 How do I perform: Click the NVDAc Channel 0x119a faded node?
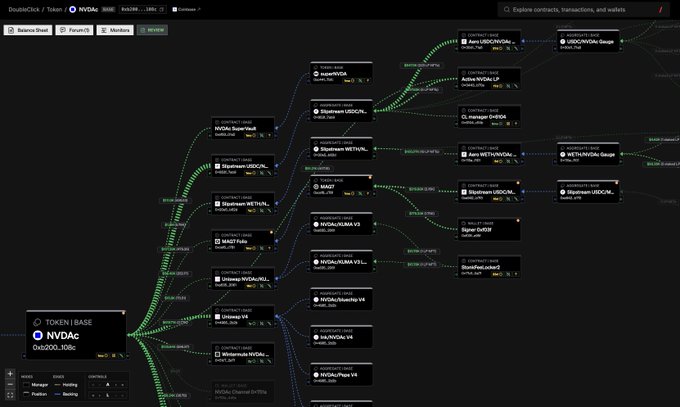[x=243, y=391]
